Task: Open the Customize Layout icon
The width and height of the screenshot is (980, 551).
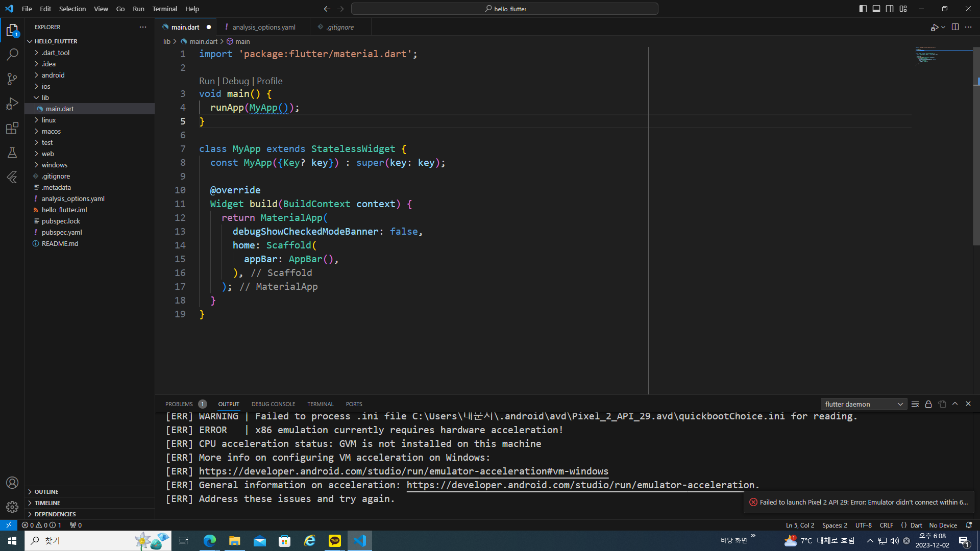Action: tap(903, 9)
